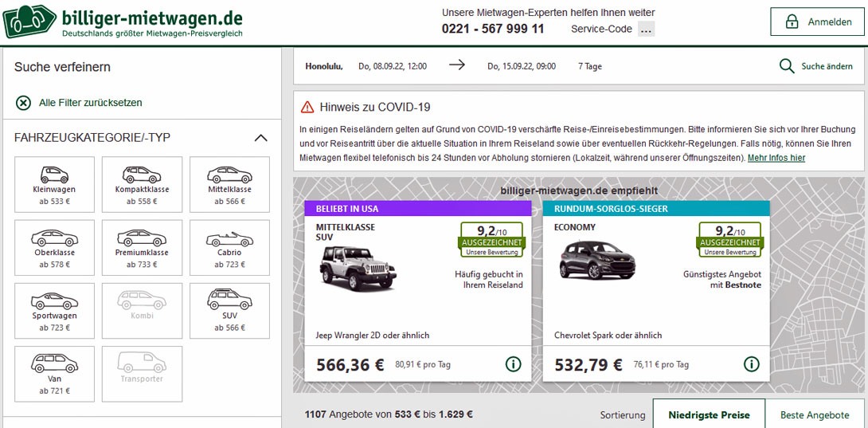Click pickup date Do, 08.09.22, 12:00

coord(393,66)
